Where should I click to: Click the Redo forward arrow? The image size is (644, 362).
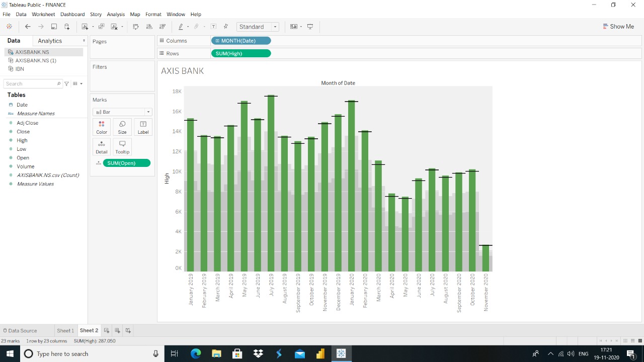pyautogui.click(x=41, y=27)
